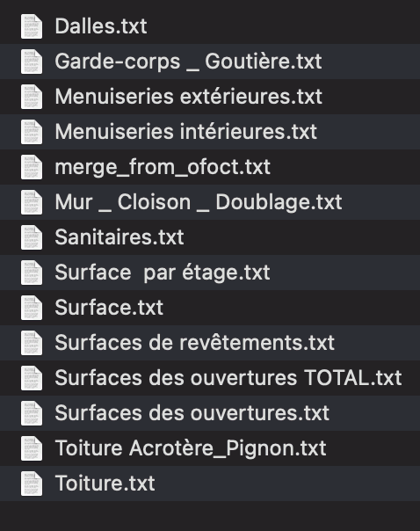420x531 pixels.
Task: Click the empty area below Toiture.txt
Action: coord(210,516)
